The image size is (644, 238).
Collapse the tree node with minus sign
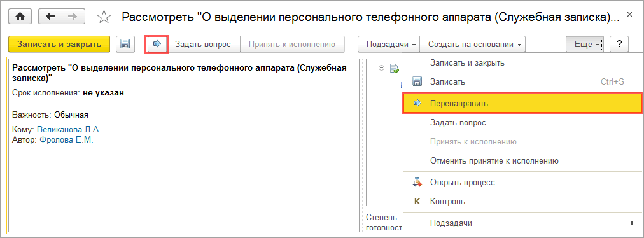coord(382,68)
